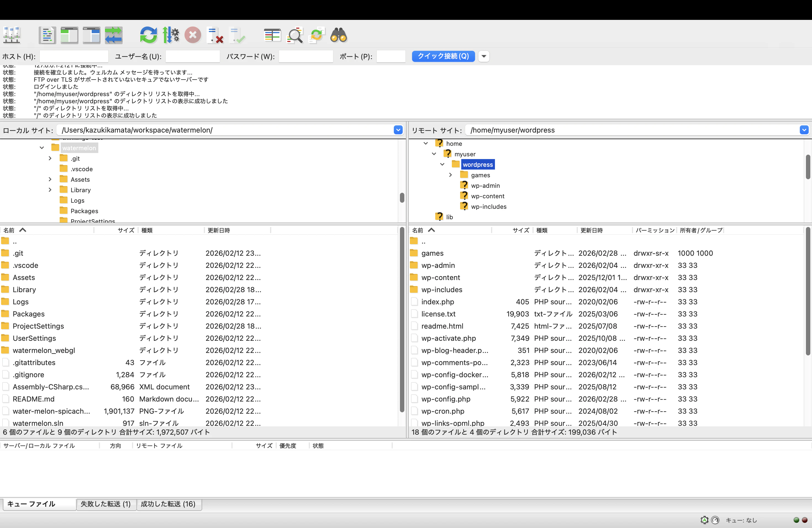Expand the games node in remote tree

(x=450, y=175)
